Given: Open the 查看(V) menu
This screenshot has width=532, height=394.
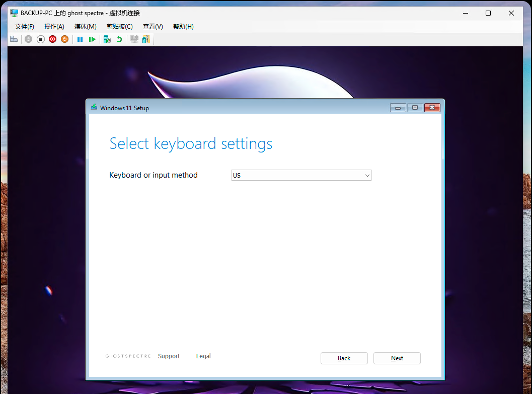Looking at the screenshot, I should tap(153, 26).
